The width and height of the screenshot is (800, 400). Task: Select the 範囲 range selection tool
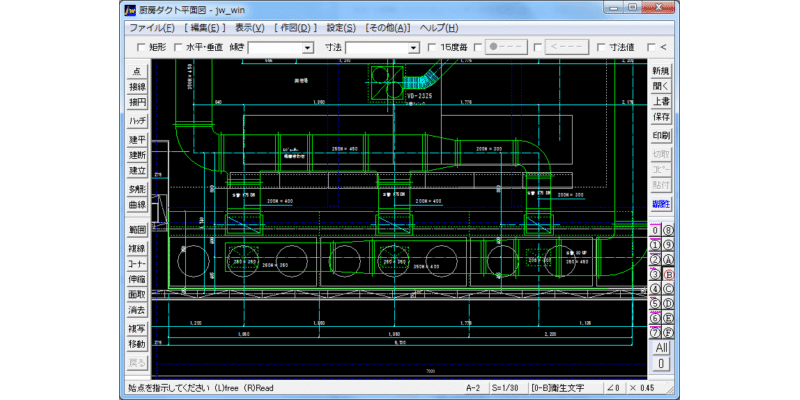[x=137, y=230]
